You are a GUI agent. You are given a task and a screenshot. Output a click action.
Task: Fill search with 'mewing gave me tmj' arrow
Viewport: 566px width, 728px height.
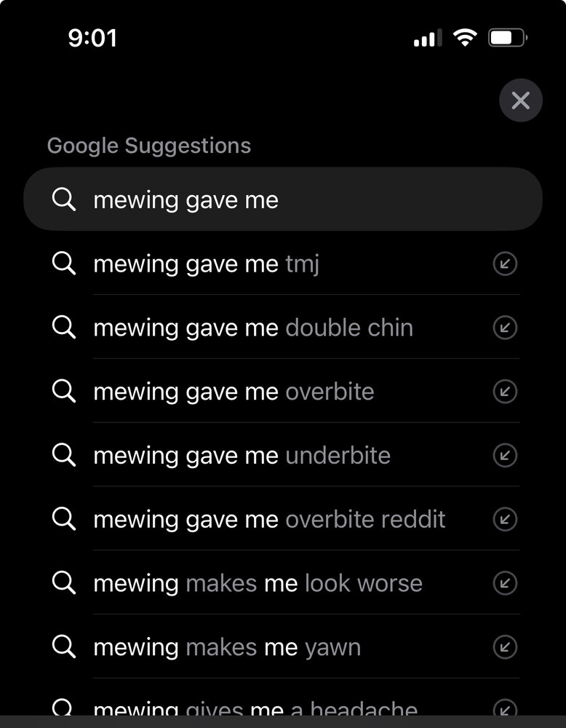pyautogui.click(x=505, y=264)
